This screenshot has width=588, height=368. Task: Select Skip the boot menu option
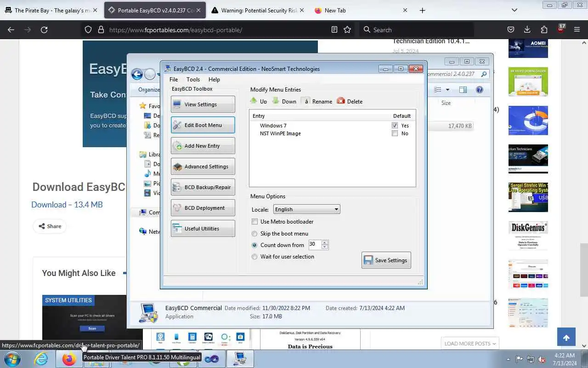pyautogui.click(x=254, y=234)
